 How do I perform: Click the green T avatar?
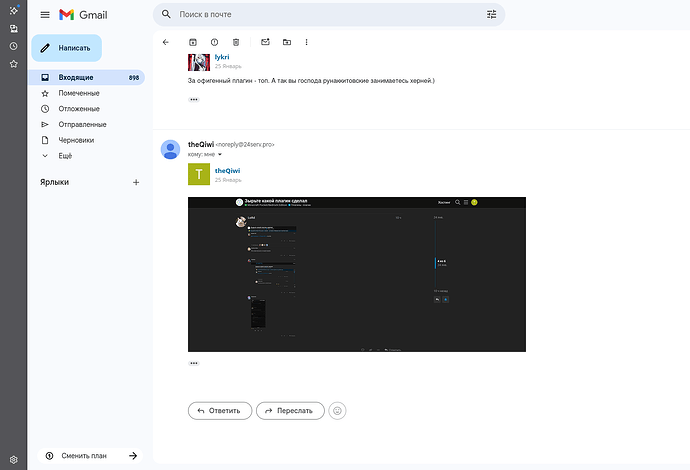coord(199,174)
